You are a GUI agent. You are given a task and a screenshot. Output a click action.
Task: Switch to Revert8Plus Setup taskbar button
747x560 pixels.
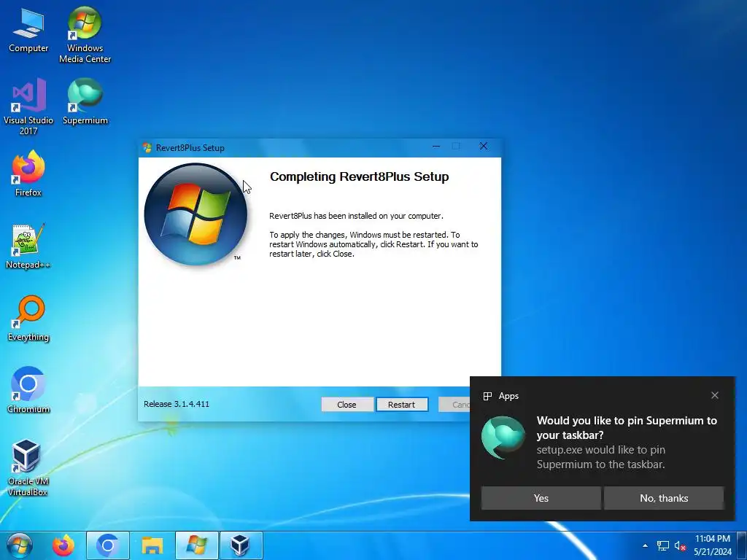(197, 545)
